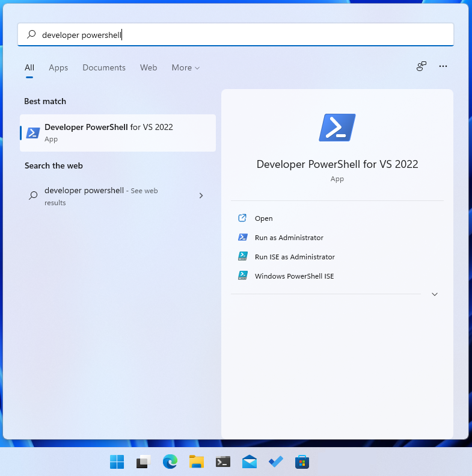Viewport: 472px width, 476px height.
Task: Open the Mail app on taskbar
Action: (250, 462)
